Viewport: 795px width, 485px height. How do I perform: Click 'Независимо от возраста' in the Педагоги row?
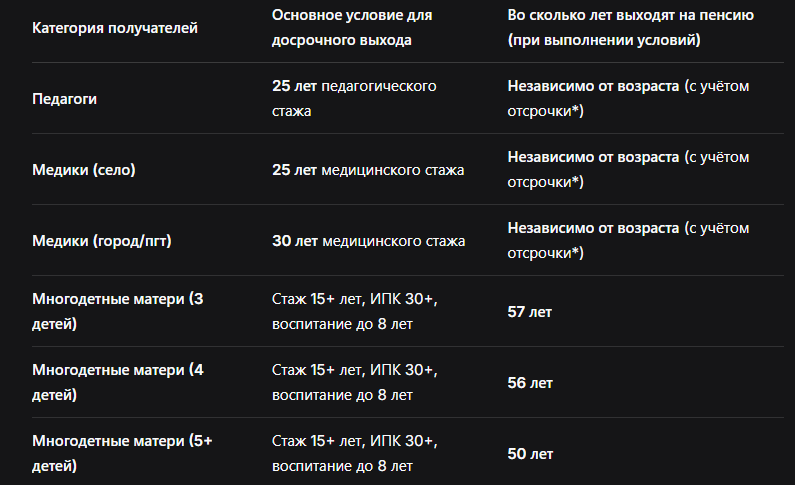pyautogui.click(x=593, y=86)
